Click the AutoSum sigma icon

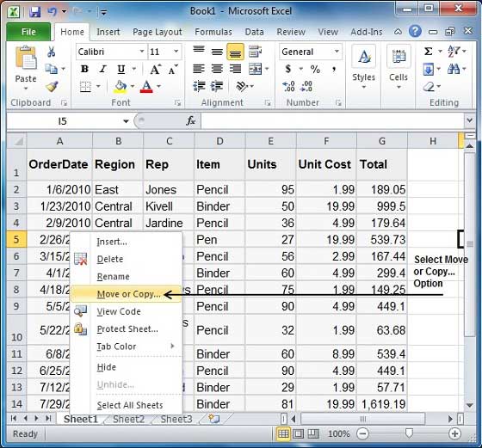pyautogui.click(x=429, y=52)
